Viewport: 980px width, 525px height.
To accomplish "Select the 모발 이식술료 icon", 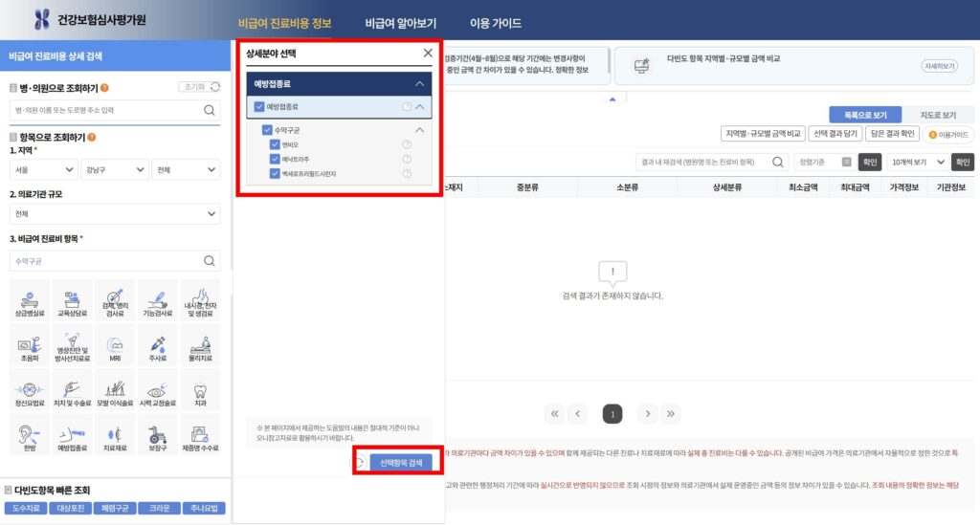I will [115, 392].
